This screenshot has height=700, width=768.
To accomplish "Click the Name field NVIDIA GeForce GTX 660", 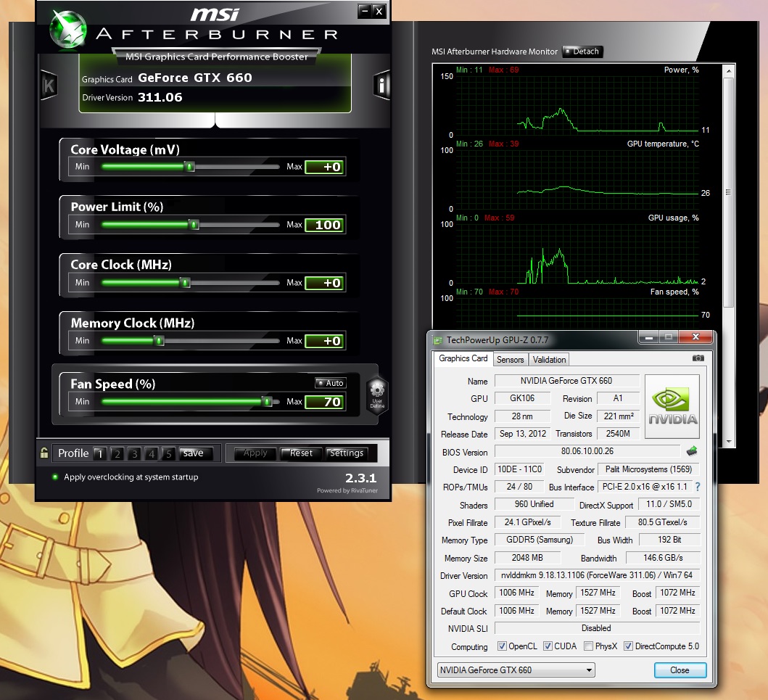I will 566,381.
